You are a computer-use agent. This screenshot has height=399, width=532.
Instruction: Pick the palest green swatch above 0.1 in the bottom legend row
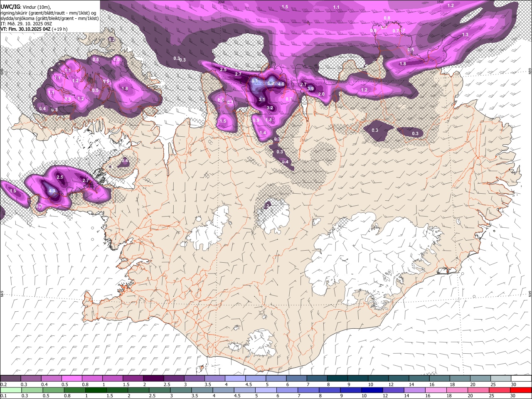[x=11, y=390]
